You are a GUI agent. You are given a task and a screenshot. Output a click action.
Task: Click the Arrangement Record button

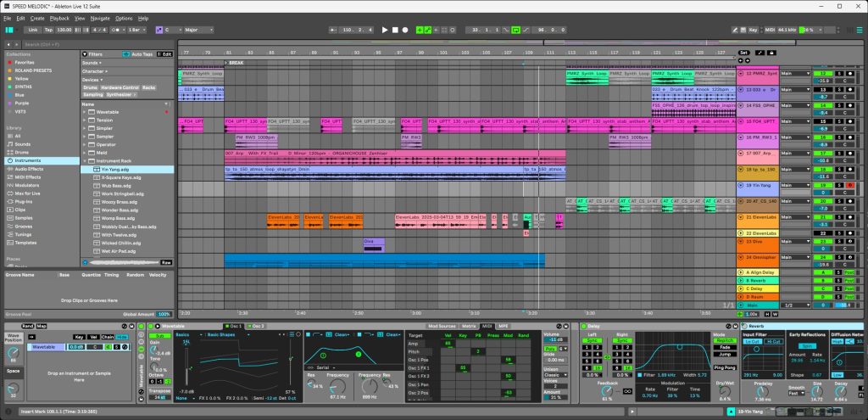405,30
